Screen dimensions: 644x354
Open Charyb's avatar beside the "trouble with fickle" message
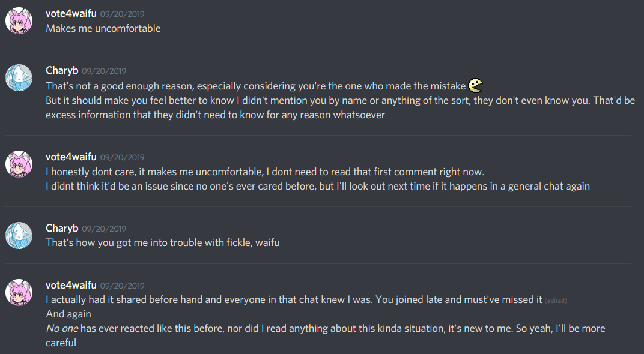click(19, 235)
